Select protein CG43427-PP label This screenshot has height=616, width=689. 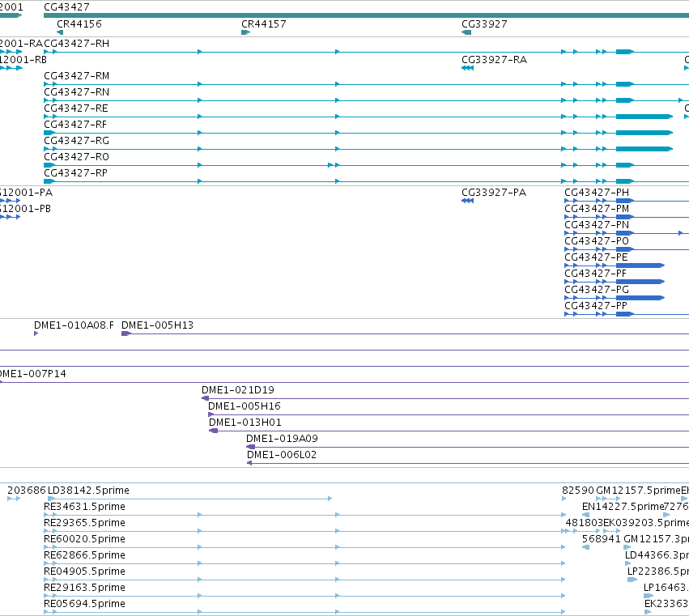596,306
